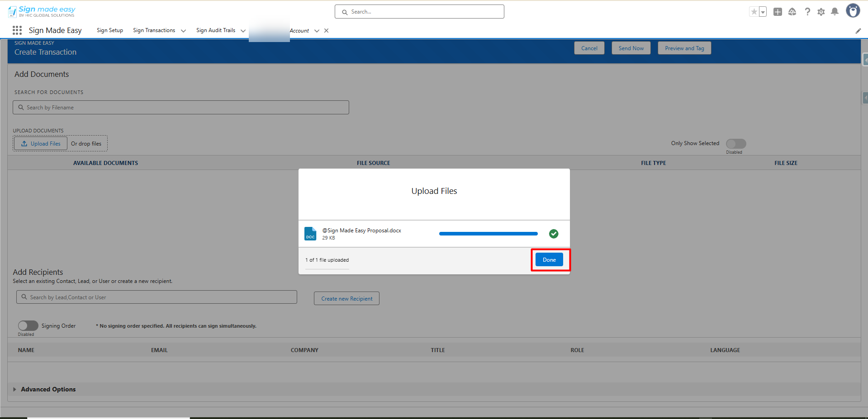This screenshot has height=419, width=868.
Task: Click the edit navigation pencil icon
Action: (x=858, y=31)
